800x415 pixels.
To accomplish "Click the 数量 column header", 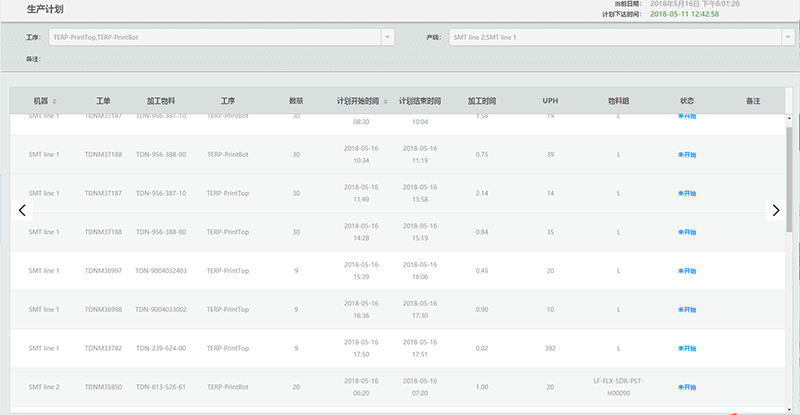I will [x=296, y=101].
